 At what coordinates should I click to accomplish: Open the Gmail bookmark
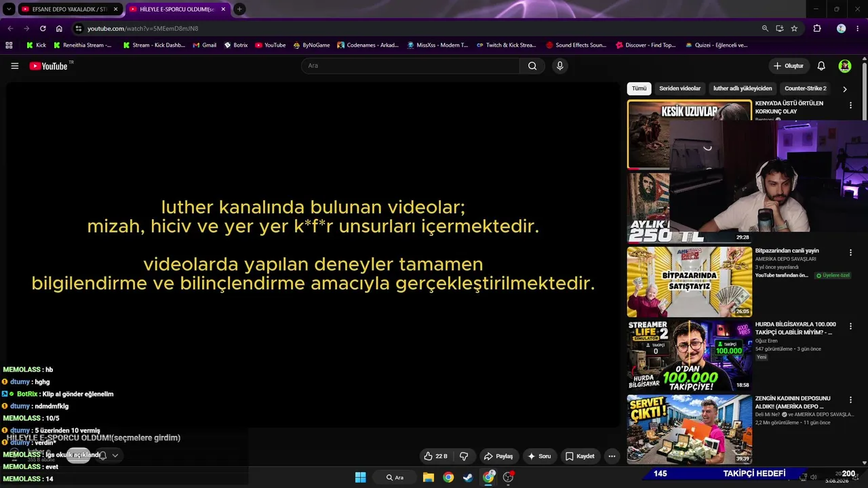click(204, 45)
